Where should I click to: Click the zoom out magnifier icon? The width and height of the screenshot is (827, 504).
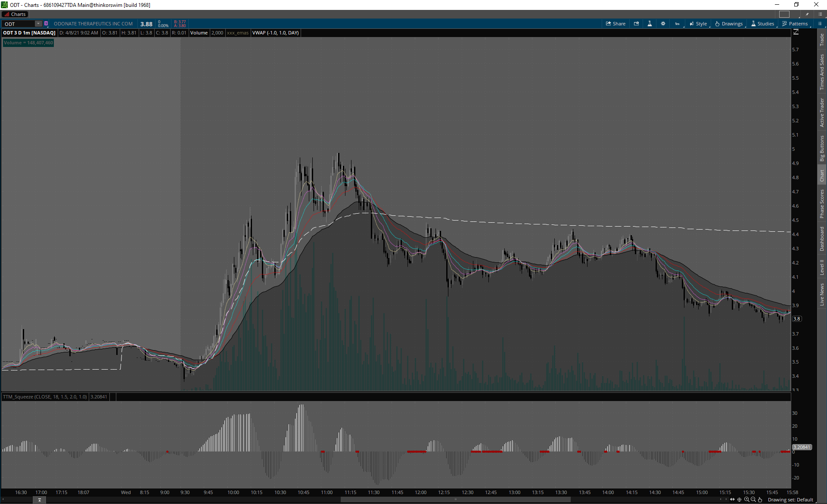(x=753, y=500)
